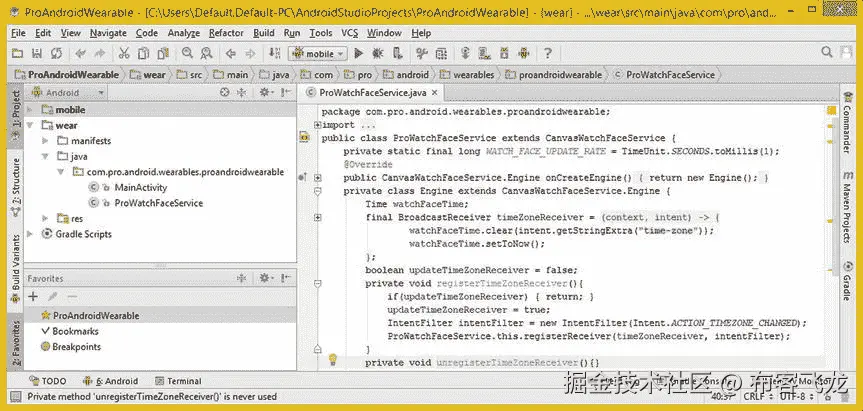The image size is (863, 411).
Task: Open the Android view selector dropdown
Action: pyautogui.click(x=68, y=92)
